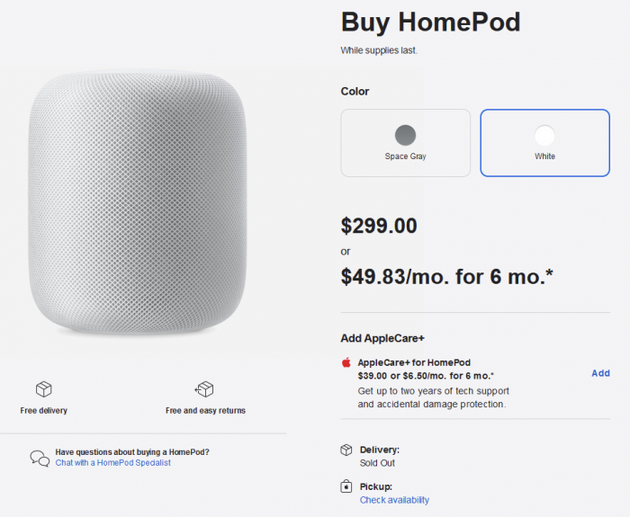Click the AppleCare+ for HomePod title
630x517 pixels.
pyautogui.click(x=414, y=362)
